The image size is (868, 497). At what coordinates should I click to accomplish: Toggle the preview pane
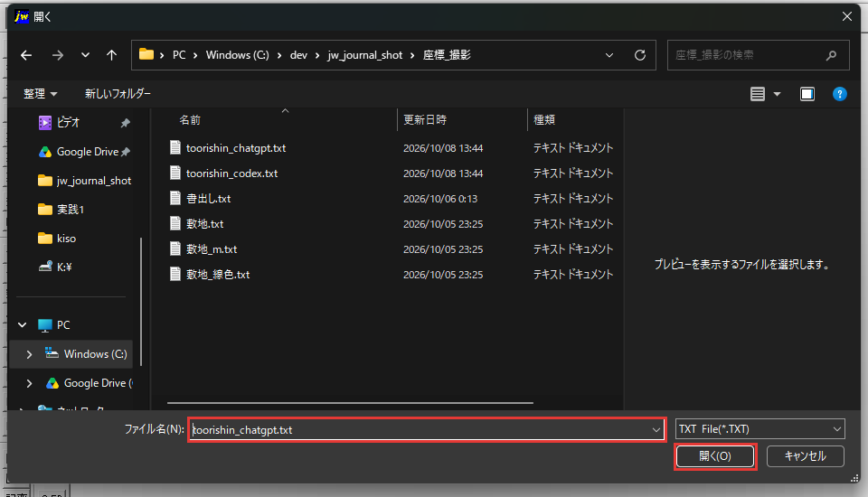coord(807,94)
